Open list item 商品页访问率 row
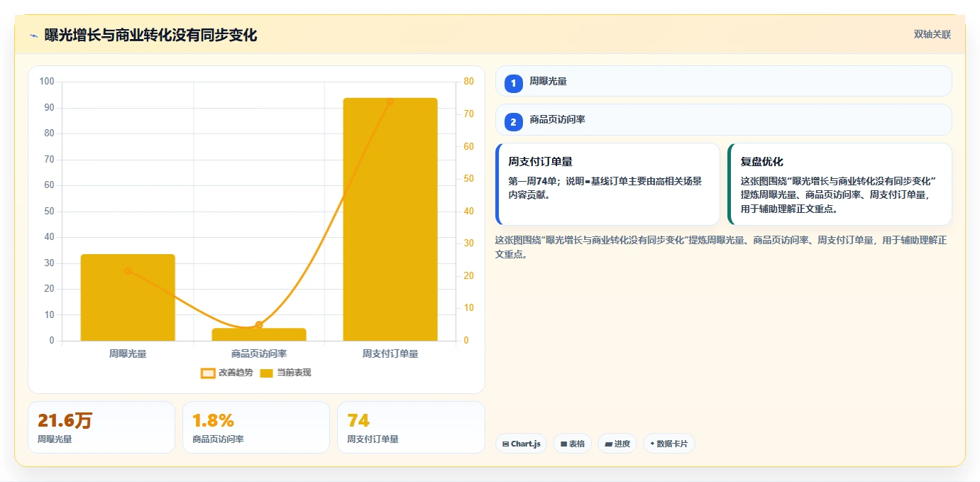The height and width of the screenshot is (482, 980). tap(724, 120)
